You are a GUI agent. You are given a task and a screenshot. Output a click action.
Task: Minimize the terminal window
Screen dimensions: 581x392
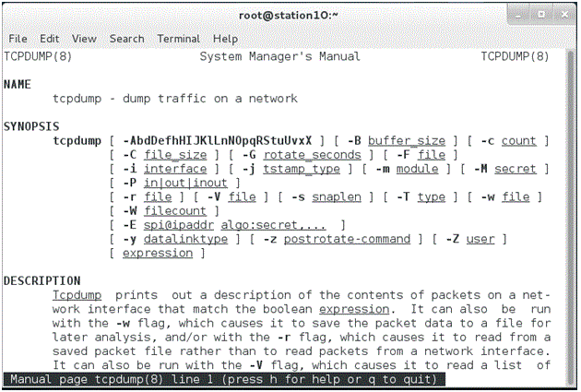click(518, 15)
